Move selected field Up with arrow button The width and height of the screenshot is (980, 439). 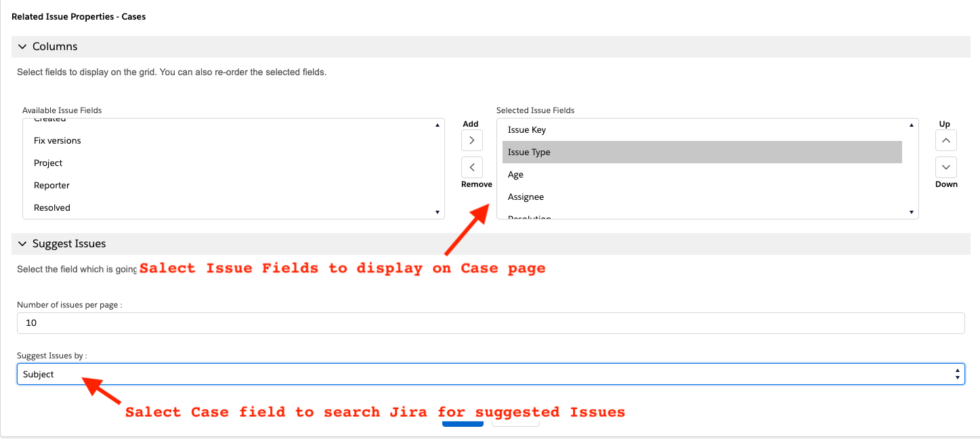pos(946,140)
